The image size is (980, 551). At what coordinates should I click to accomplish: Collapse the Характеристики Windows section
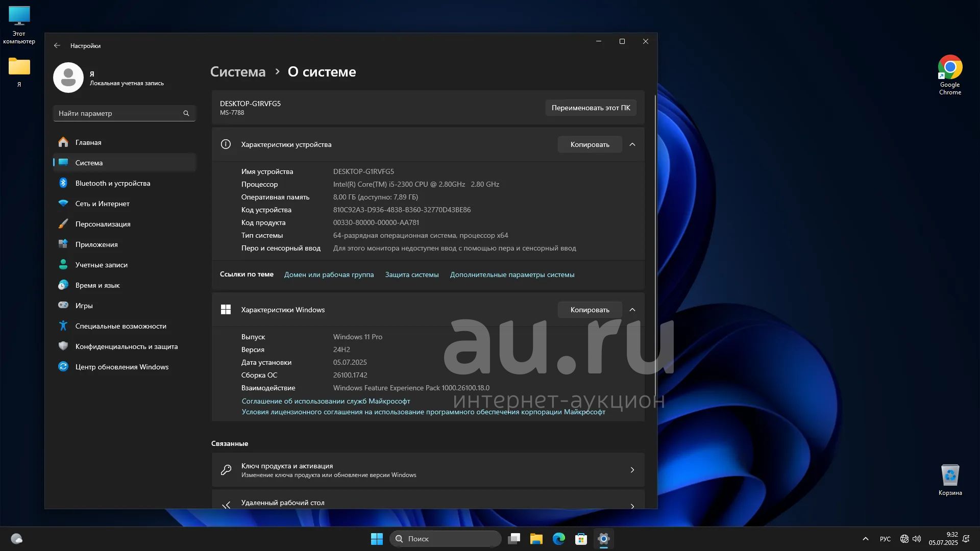(x=632, y=310)
